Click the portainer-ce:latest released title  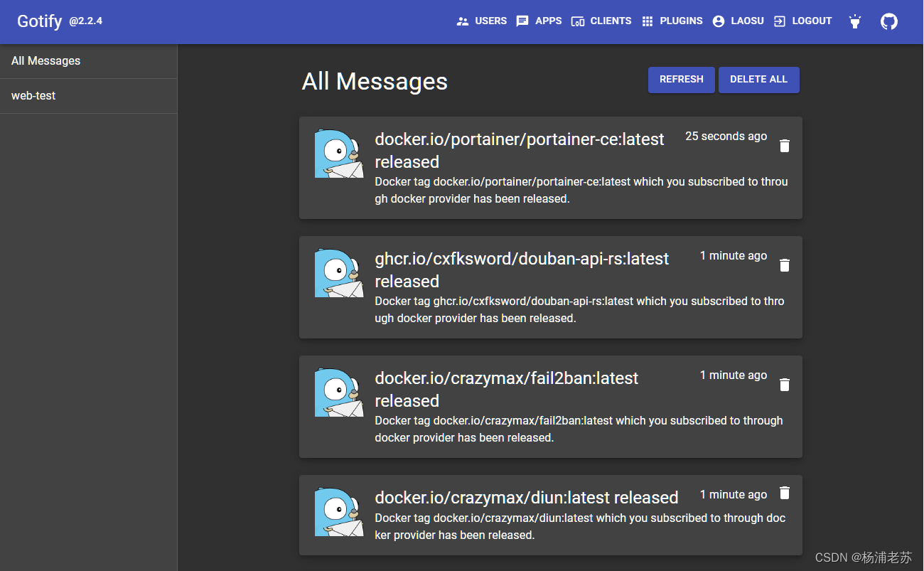coord(520,150)
